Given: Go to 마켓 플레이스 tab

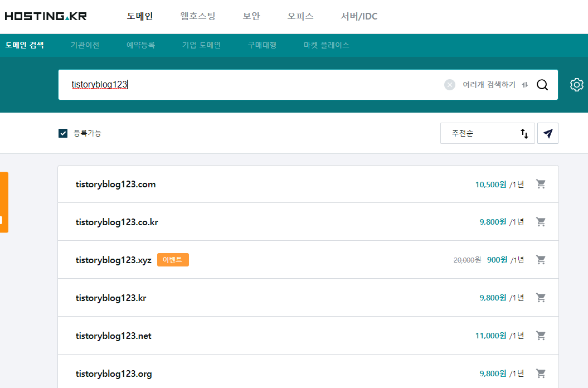Looking at the screenshot, I should click(x=326, y=45).
